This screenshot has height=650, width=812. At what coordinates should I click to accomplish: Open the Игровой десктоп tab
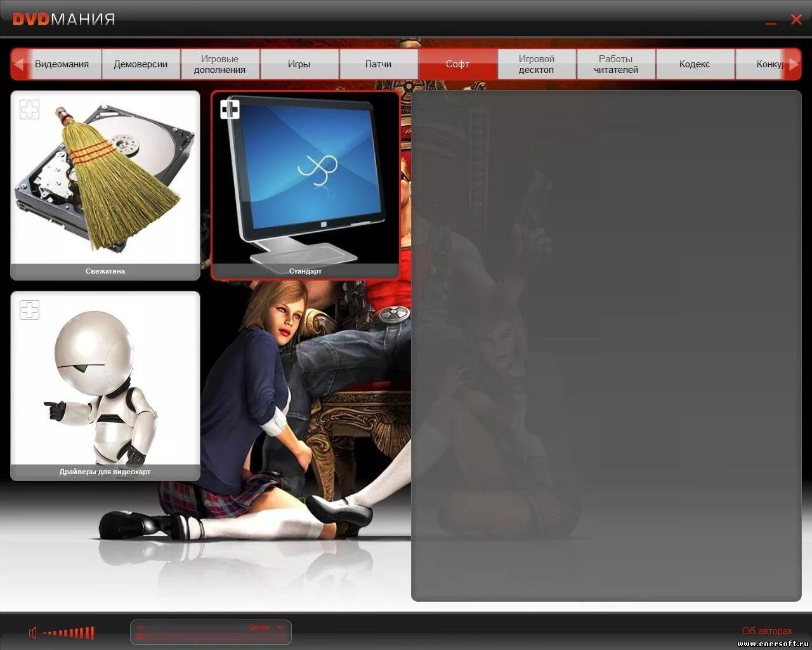point(537,64)
